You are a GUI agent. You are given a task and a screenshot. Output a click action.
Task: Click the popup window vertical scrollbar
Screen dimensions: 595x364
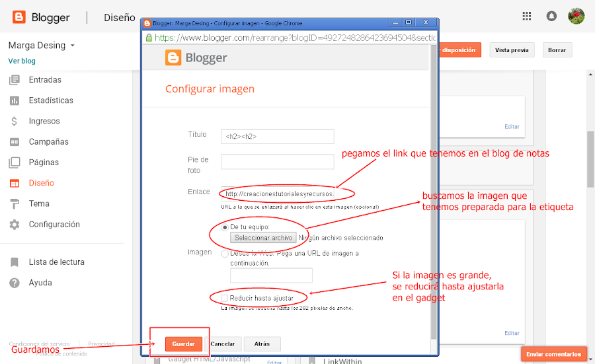[x=434, y=192]
